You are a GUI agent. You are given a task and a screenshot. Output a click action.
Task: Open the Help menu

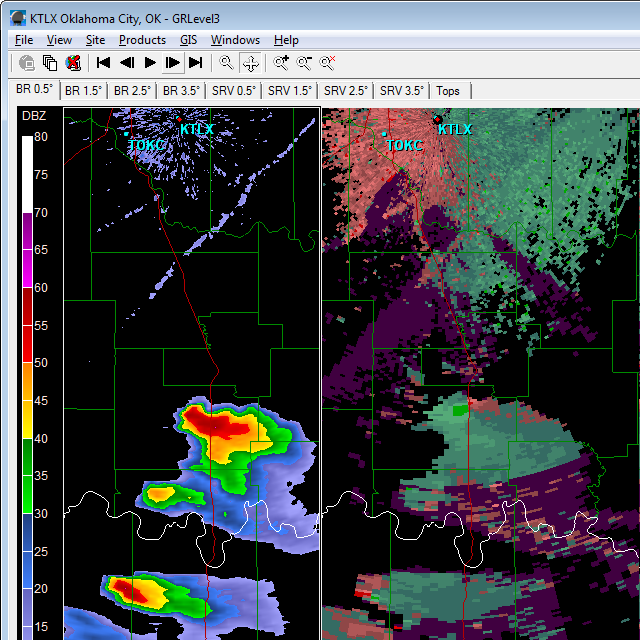tap(286, 40)
